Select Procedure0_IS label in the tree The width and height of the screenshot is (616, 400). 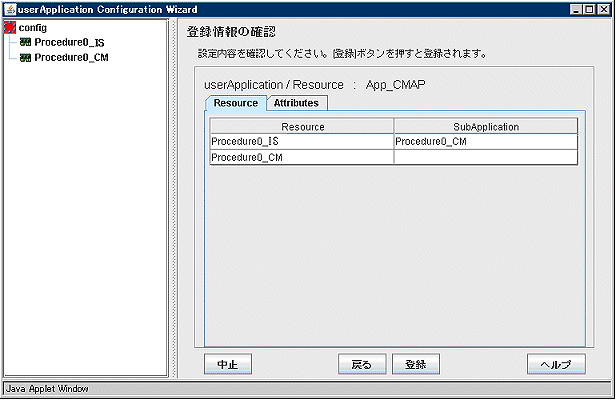[x=69, y=43]
